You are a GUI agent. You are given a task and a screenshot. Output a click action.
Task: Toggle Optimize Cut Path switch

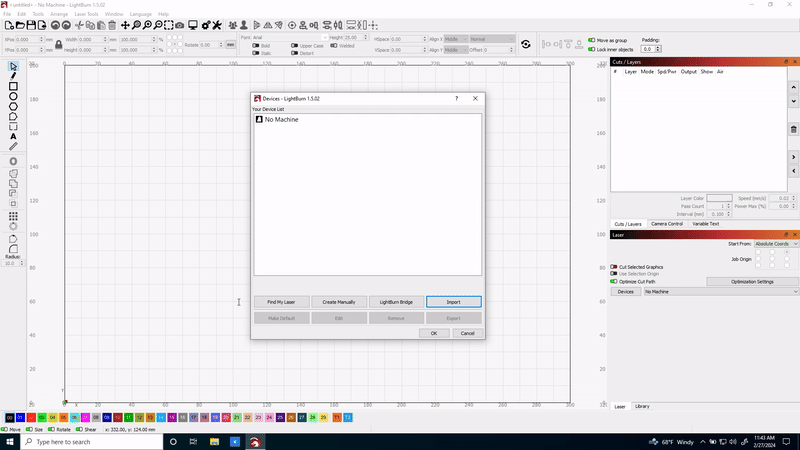614,282
